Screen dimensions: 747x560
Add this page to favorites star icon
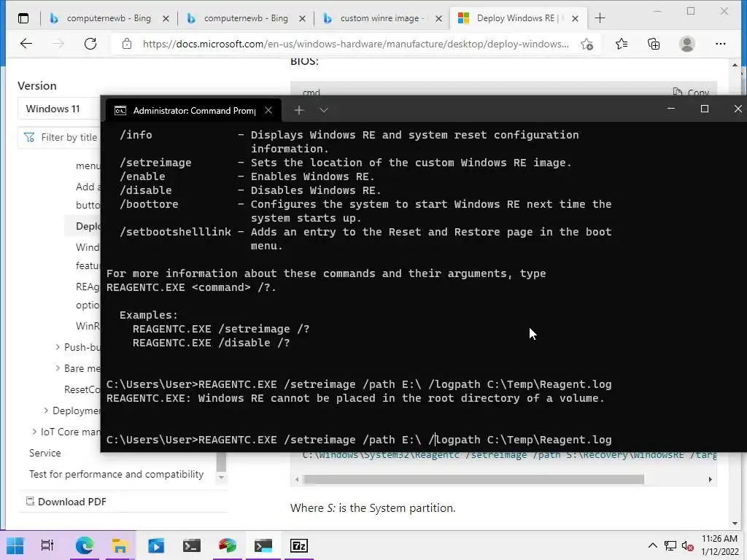pos(587,44)
